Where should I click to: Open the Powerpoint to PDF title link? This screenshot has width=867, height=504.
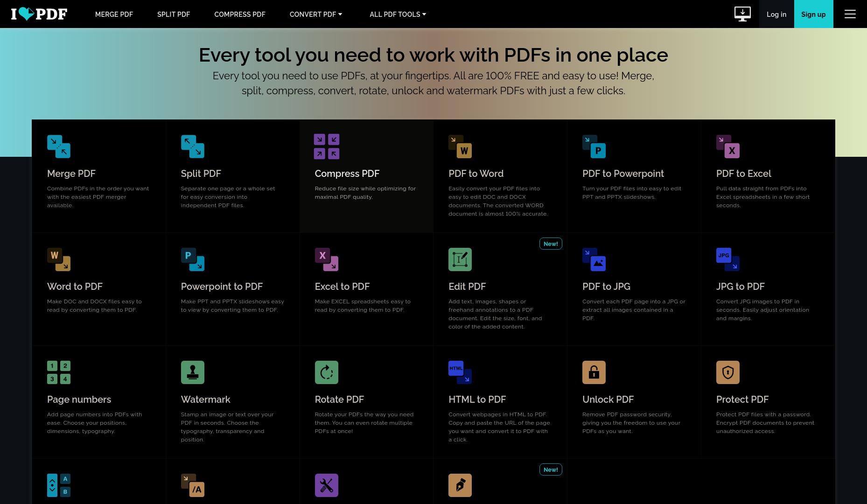pos(222,287)
